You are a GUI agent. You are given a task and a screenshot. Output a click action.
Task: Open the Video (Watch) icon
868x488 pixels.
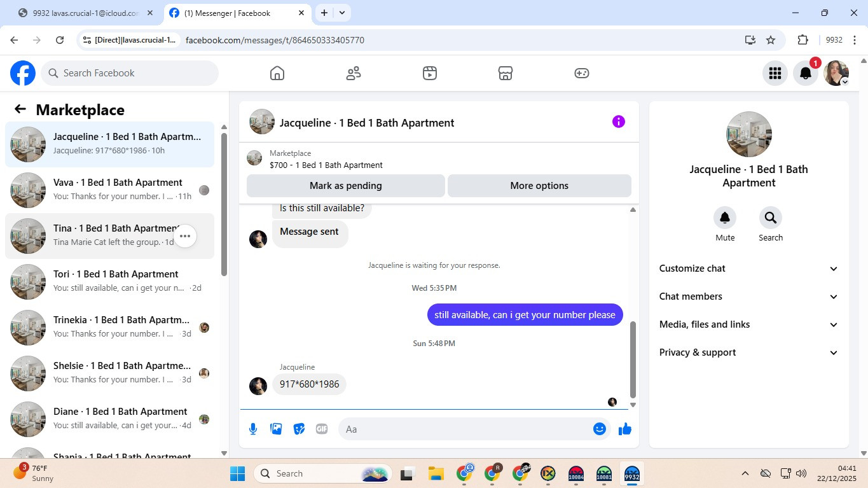coord(430,73)
